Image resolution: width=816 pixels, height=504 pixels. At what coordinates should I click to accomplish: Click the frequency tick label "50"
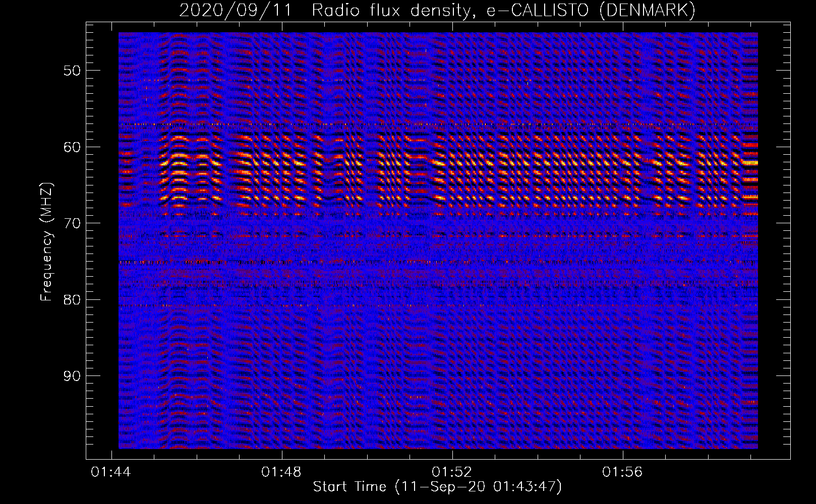click(x=72, y=71)
